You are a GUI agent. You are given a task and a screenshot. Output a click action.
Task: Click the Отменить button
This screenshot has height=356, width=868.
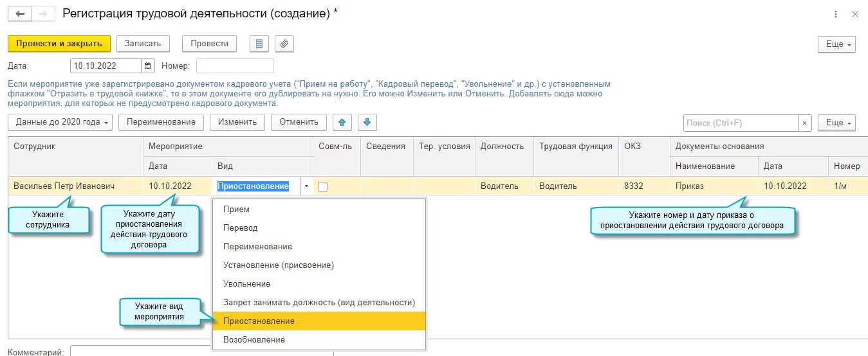tap(299, 122)
